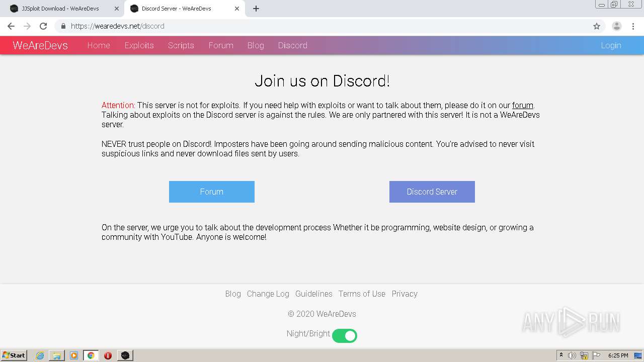Close the Discord Server tab
This screenshot has height=362, width=644.
[x=237, y=9]
